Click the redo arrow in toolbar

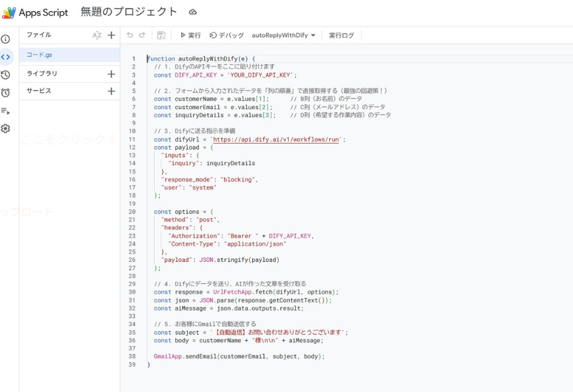click(142, 36)
